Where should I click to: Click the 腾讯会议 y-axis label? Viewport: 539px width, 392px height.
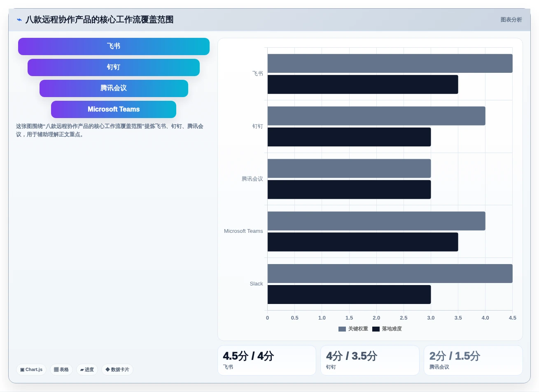252,179
